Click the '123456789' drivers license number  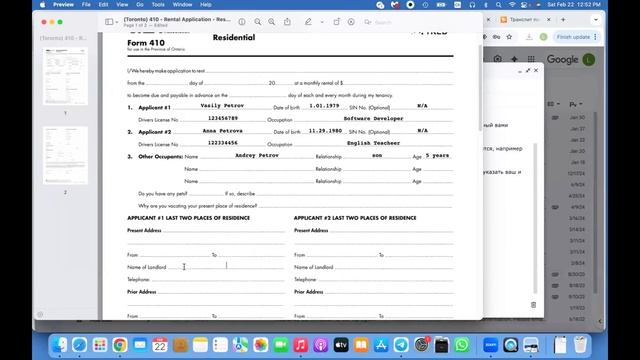click(x=223, y=118)
